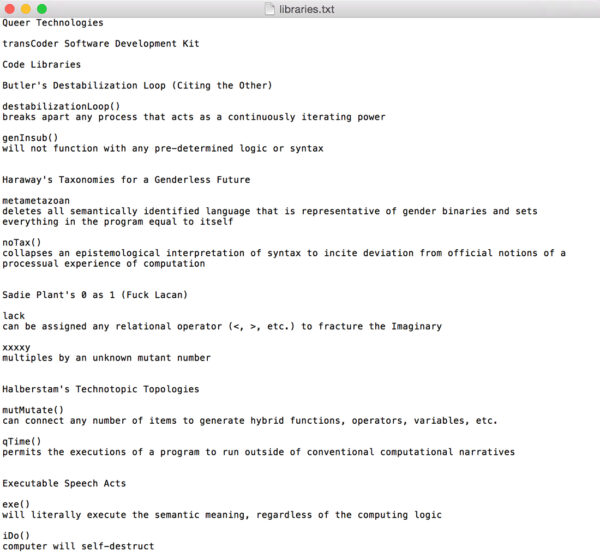
Task: Maximize the window with the green button
Action: pos(42,9)
